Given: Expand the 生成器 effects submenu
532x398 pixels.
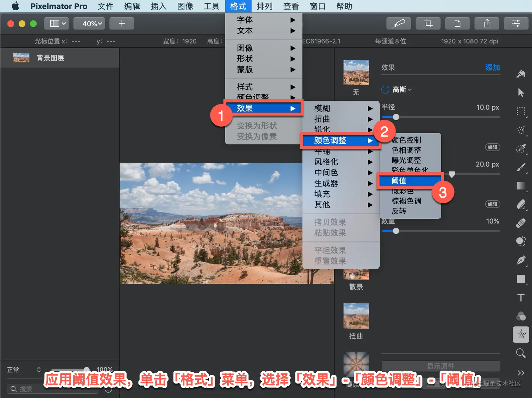Looking at the screenshot, I should point(341,183).
